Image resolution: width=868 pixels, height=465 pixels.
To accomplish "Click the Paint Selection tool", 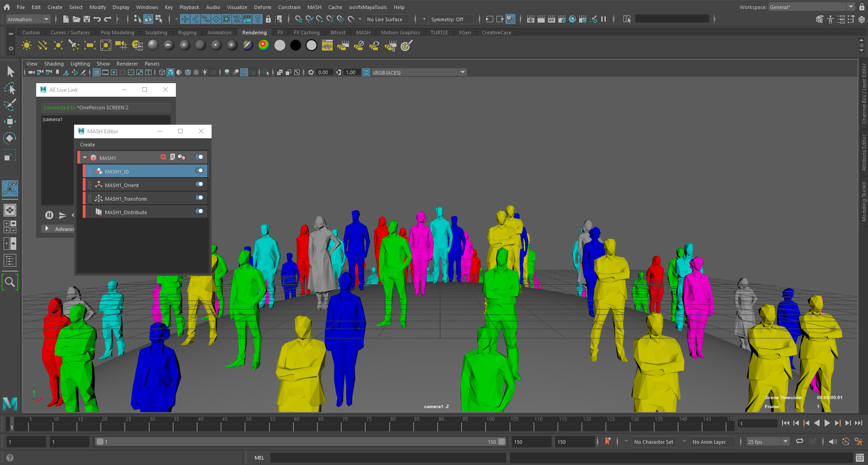I will 9,105.
